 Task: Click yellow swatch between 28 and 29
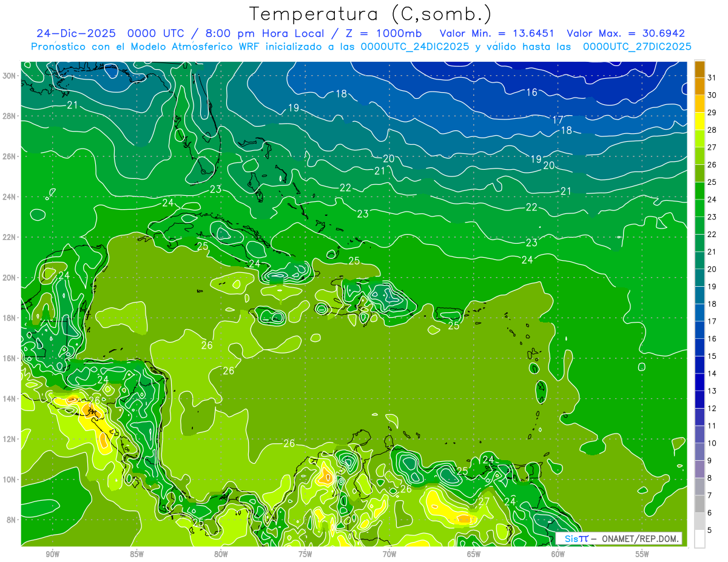[699, 121]
